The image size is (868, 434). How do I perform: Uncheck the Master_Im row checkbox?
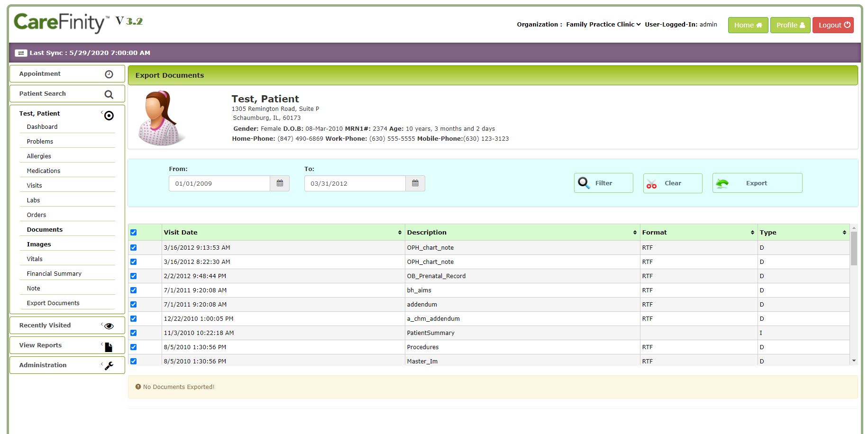[133, 361]
